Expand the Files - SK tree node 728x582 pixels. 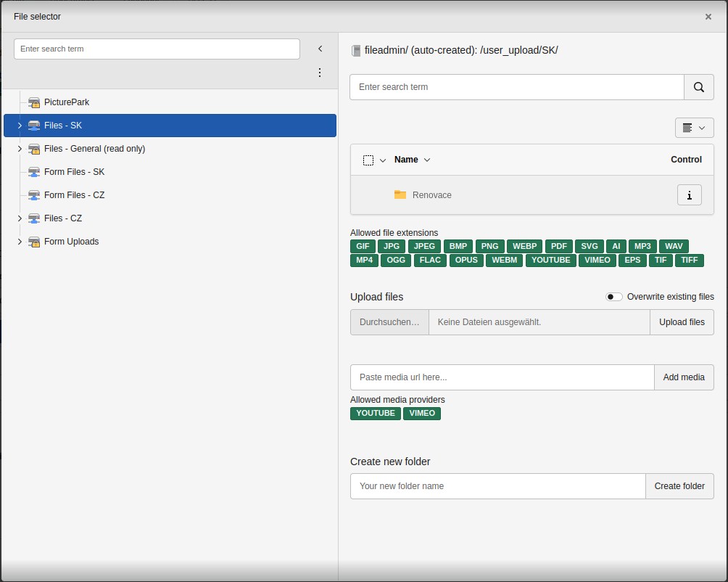click(20, 126)
